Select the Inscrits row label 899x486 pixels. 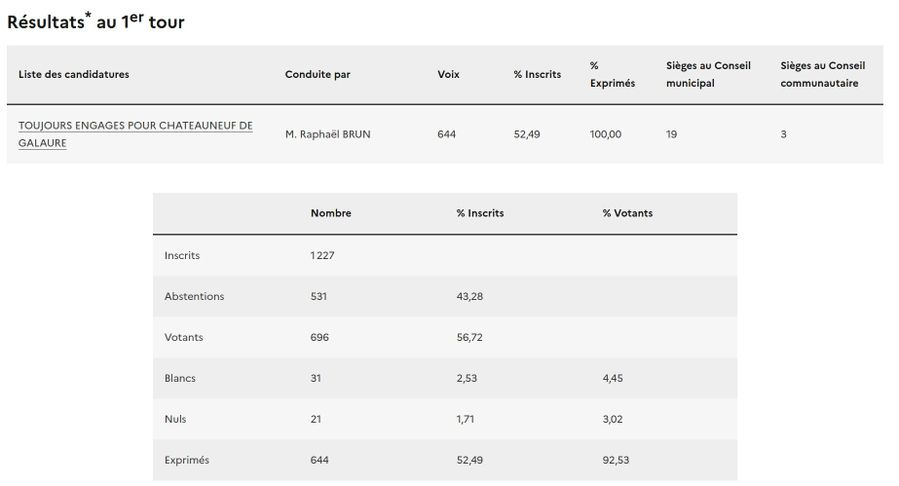tap(182, 255)
